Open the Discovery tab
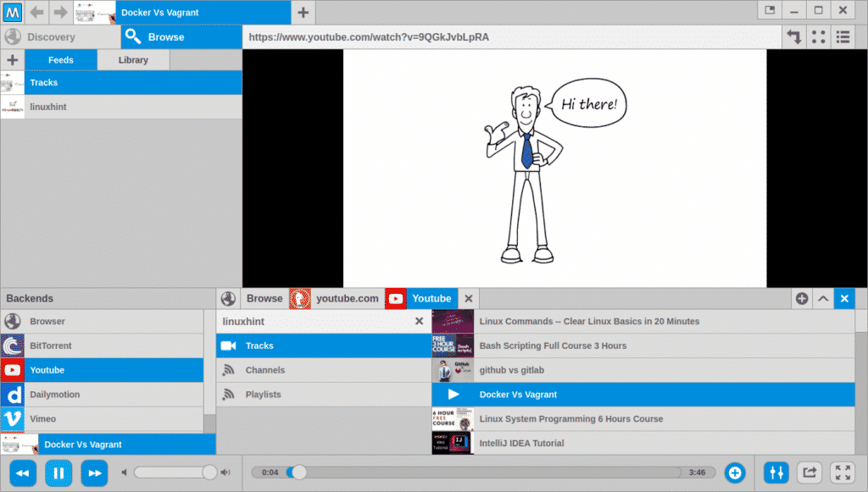868x492 pixels. point(51,37)
